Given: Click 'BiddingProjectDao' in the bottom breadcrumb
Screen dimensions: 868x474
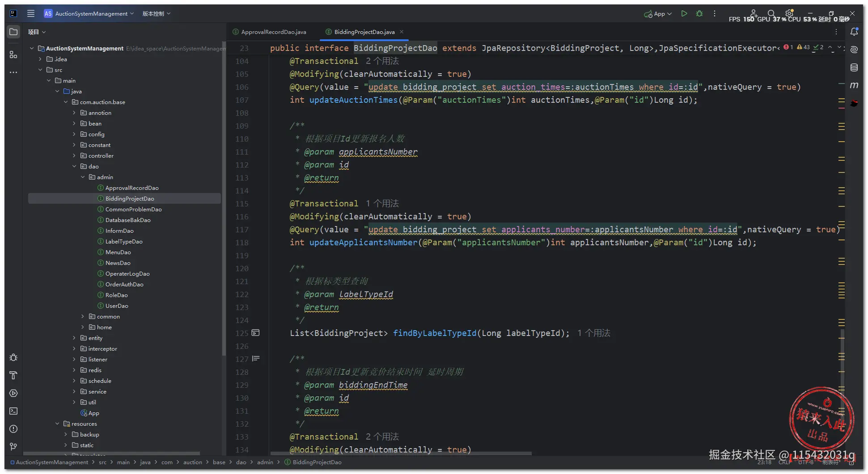Looking at the screenshot, I should coord(313,462).
